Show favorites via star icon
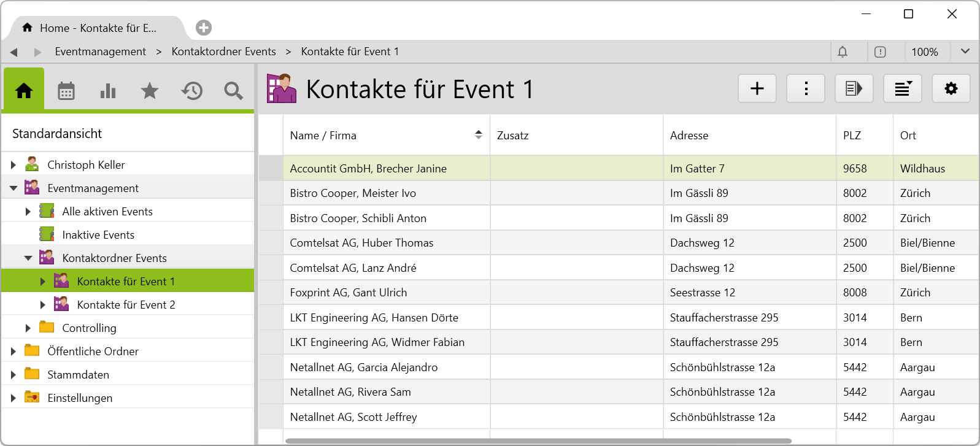This screenshot has height=446, width=980. 150,91
